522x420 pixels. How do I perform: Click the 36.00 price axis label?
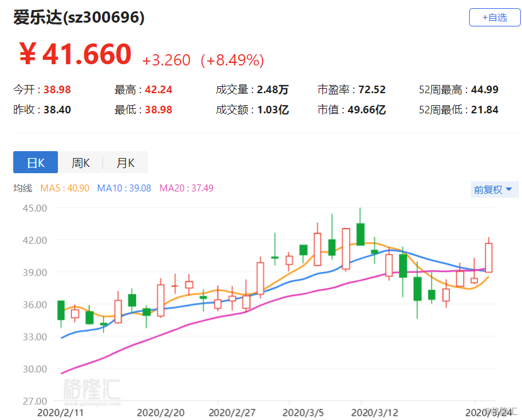pyautogui.click(x=35, y=305)
